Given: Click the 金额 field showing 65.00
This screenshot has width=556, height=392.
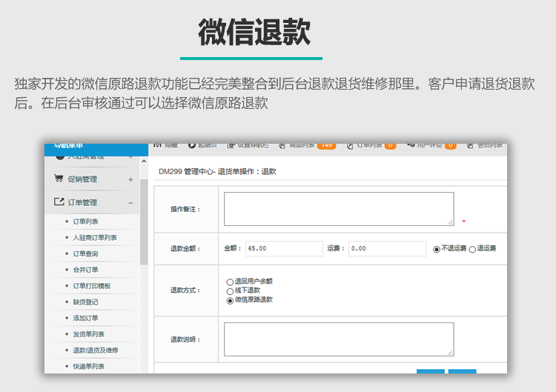Looking at the screenshot, I should tap(284, 248).
